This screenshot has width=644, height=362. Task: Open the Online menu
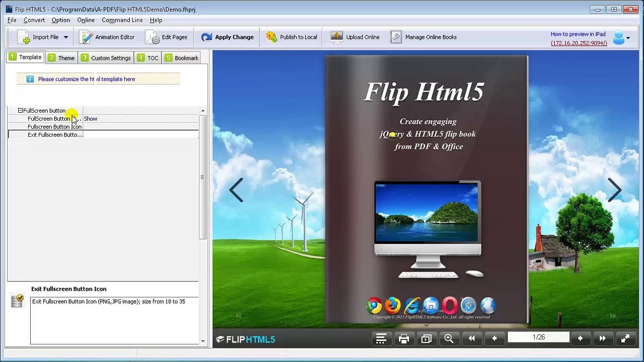[x=86, y=20]
